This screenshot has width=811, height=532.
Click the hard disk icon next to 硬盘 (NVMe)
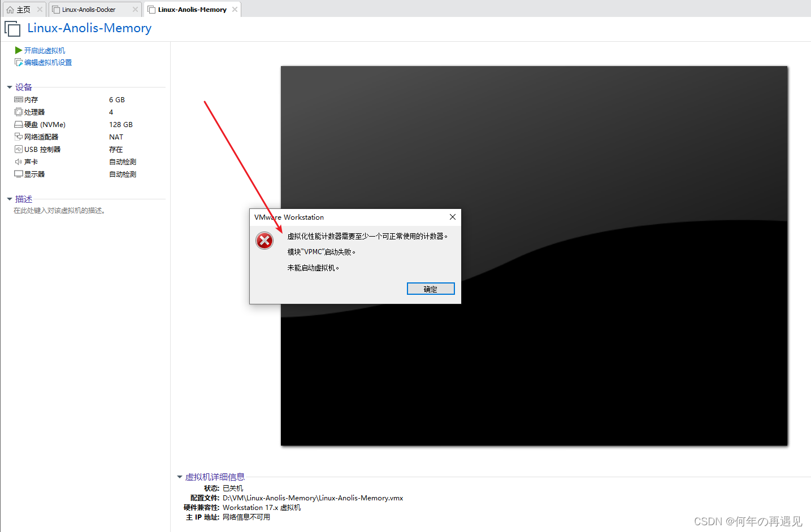pos(19,124)
